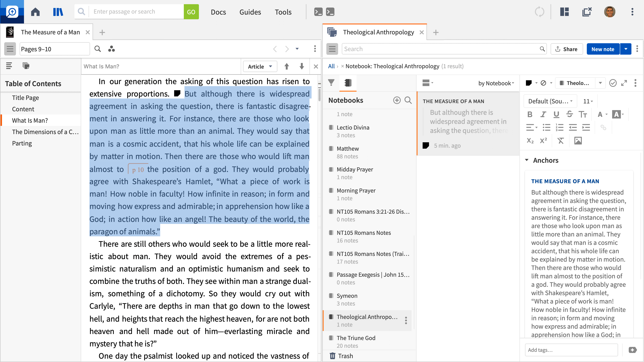Click the close all panels icon
The height and width of the screenshot is (362, 644).
pos(587,12)
